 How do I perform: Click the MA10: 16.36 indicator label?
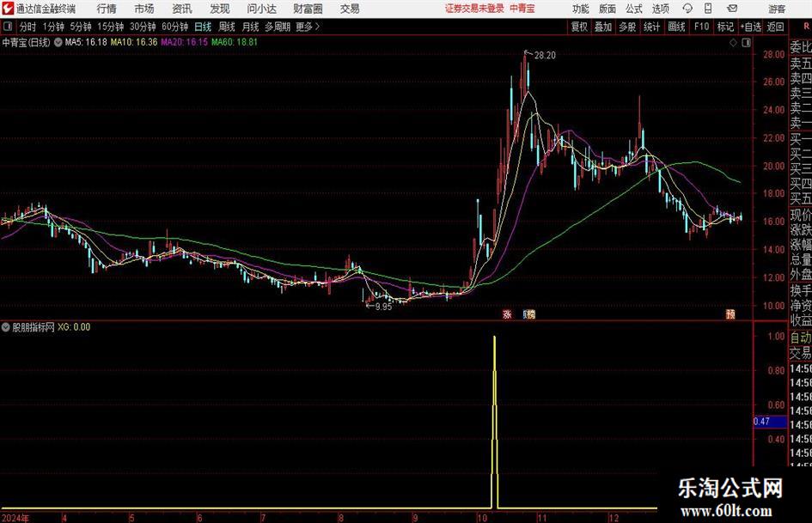134,42
